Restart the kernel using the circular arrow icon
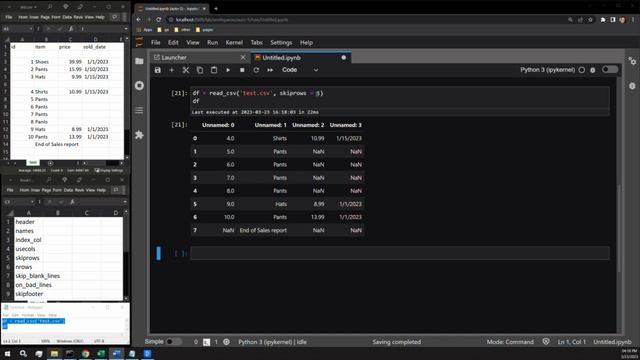Viewport: 640px width, 360px height. 256,70
